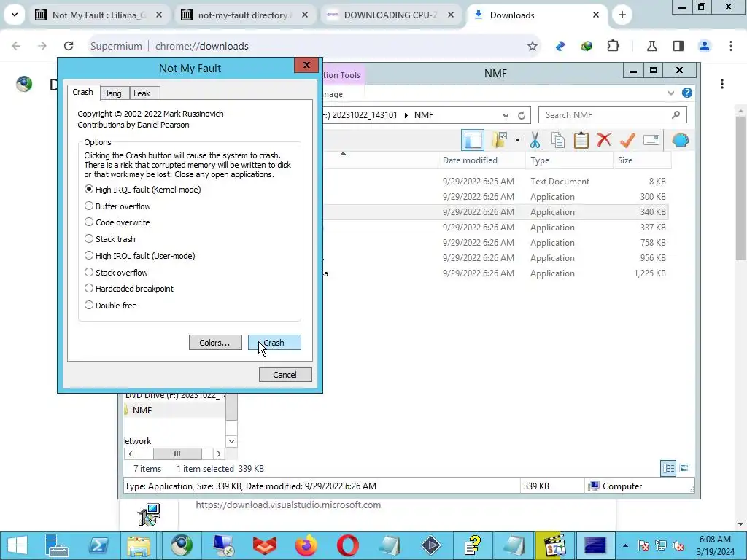The width and height of the screenshot is (747, 560).
Task: Select the Crash tab in Not My Fault
Action: 83,92
